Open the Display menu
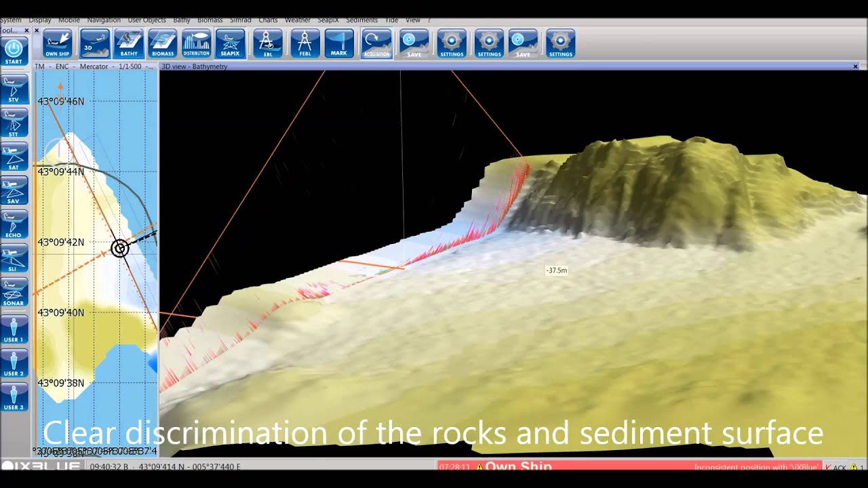The image size is (868, 488). 40,20
